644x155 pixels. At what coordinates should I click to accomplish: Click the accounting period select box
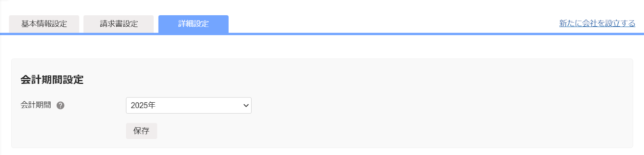[x=189, y=105]
